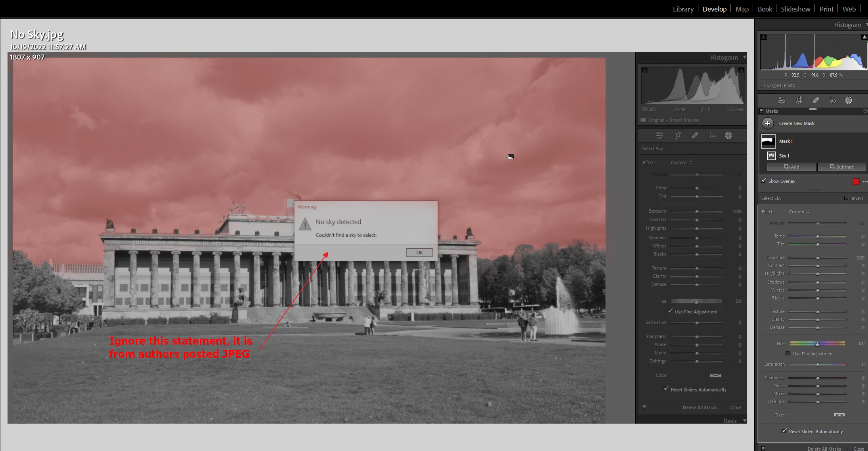Collapse the top-right Histogram panel header
868x451 pixels.
pos(848,25)
